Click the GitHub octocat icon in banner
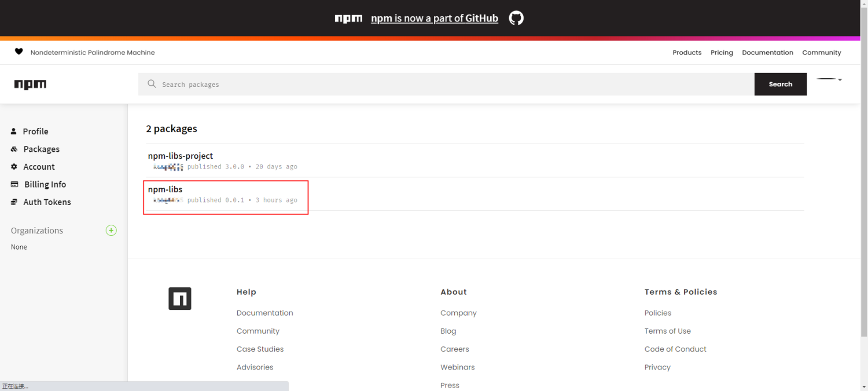 [x=516, y=18]
